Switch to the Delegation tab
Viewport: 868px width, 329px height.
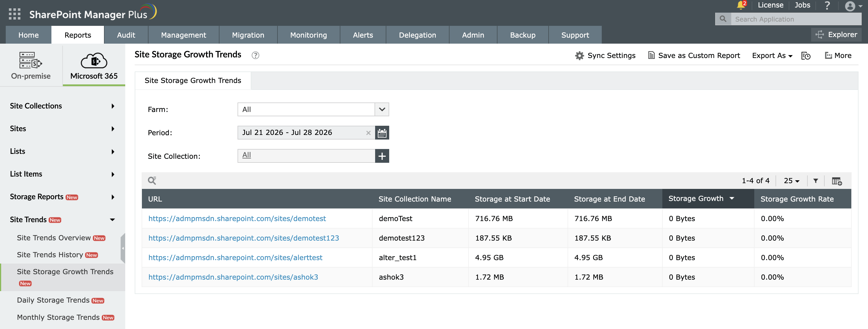click(418, 35)
